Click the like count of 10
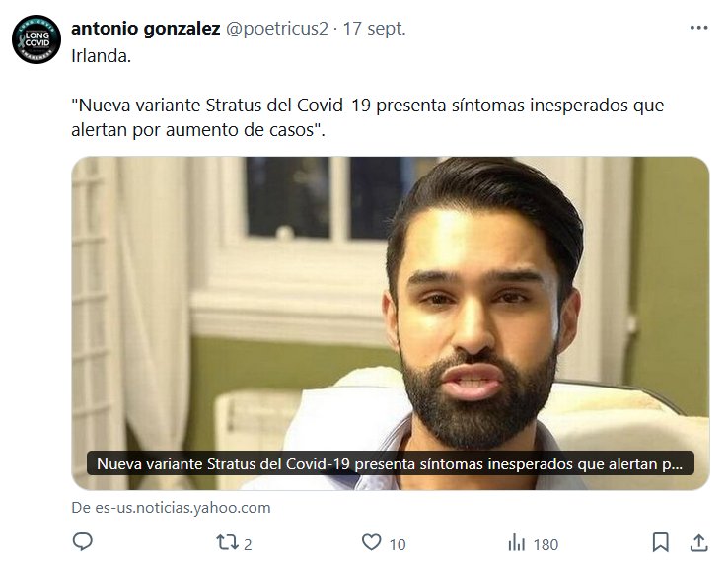728x564 pixels. pyautogui.click(x=398, y=544)
